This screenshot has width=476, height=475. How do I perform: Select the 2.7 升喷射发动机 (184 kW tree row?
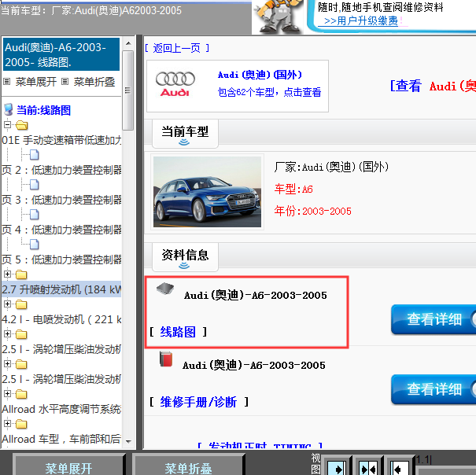61,289
